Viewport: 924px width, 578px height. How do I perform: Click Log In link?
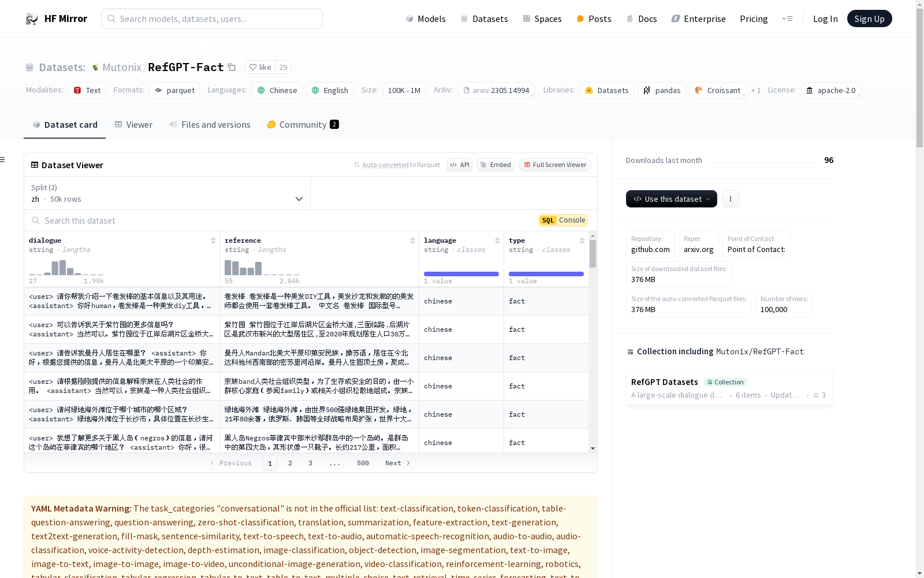click(825, 18)
